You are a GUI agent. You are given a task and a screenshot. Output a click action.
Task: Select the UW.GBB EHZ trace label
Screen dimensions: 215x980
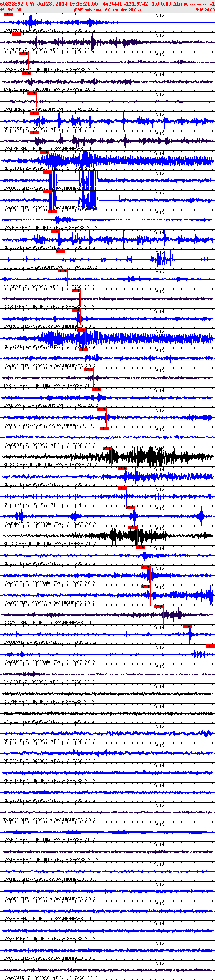[49, 446]
